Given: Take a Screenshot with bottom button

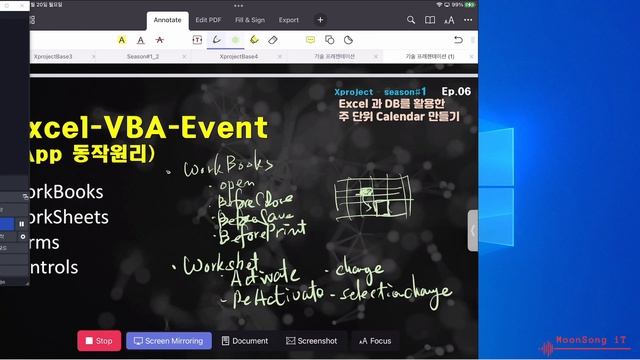Looking at the screenshot, I should [x=312, y=341].
